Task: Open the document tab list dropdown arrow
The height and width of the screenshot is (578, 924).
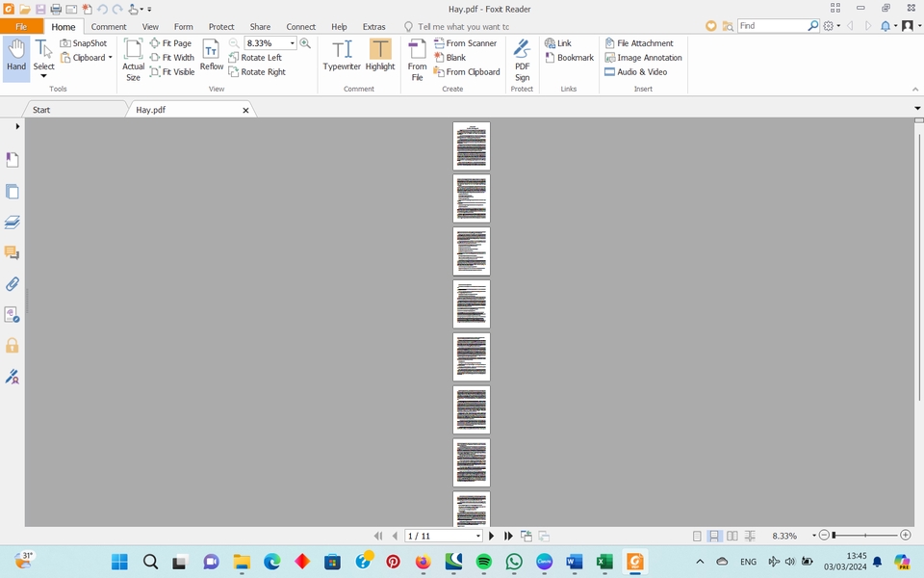Action: [917, 109]
